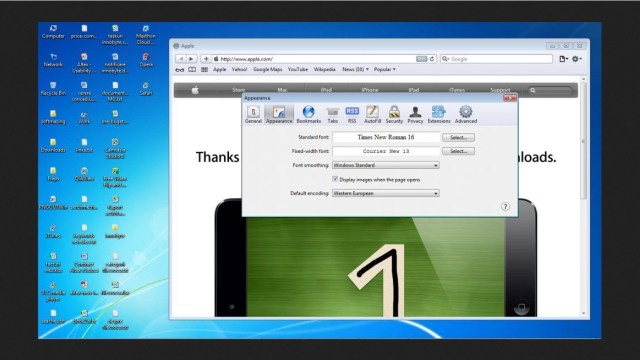The image size is (640, 360).
Task: Select the Computer desktop icon
Action: 53,31
